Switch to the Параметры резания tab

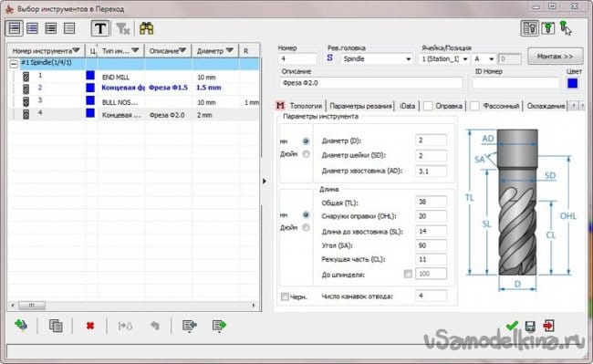[360, 106]
